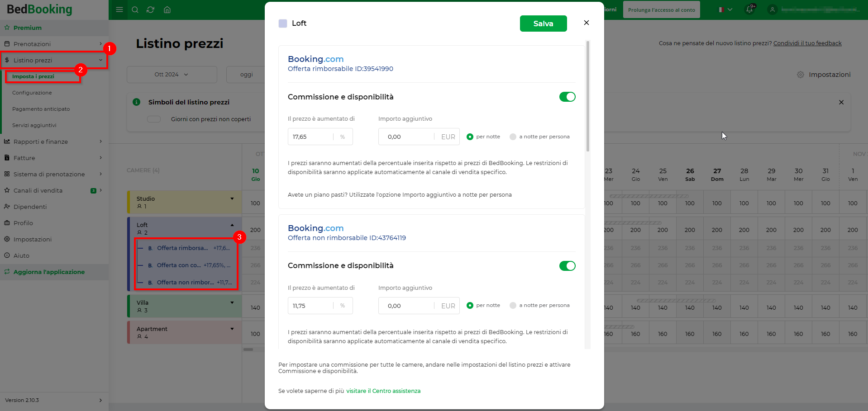Open the Fatture sidebar menu
Viewport: 868px width, 411px height.
pos(54,158)
